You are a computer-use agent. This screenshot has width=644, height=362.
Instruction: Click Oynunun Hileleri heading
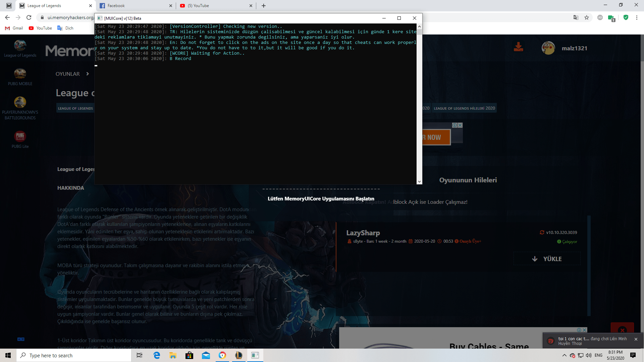tap(468, 180)
